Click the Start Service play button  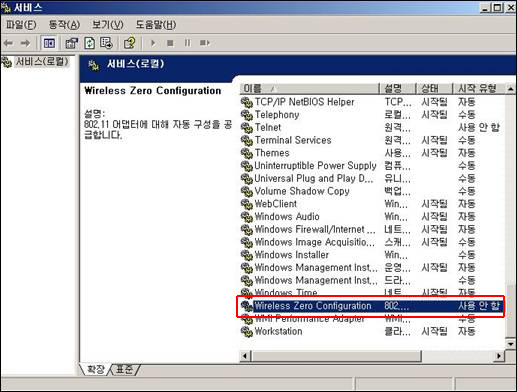(x=153, y=43)
